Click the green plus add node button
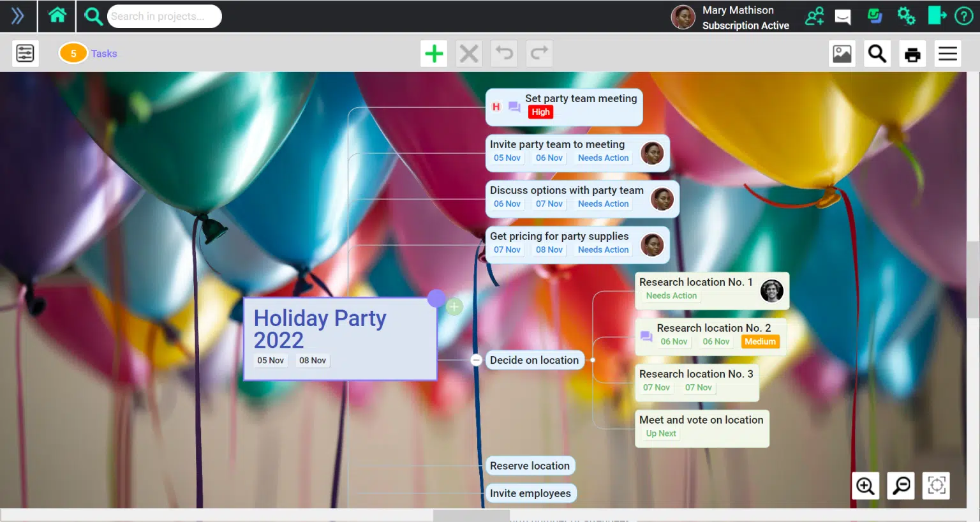This screenshot has height=522, width=980. (x=434, y=54)
